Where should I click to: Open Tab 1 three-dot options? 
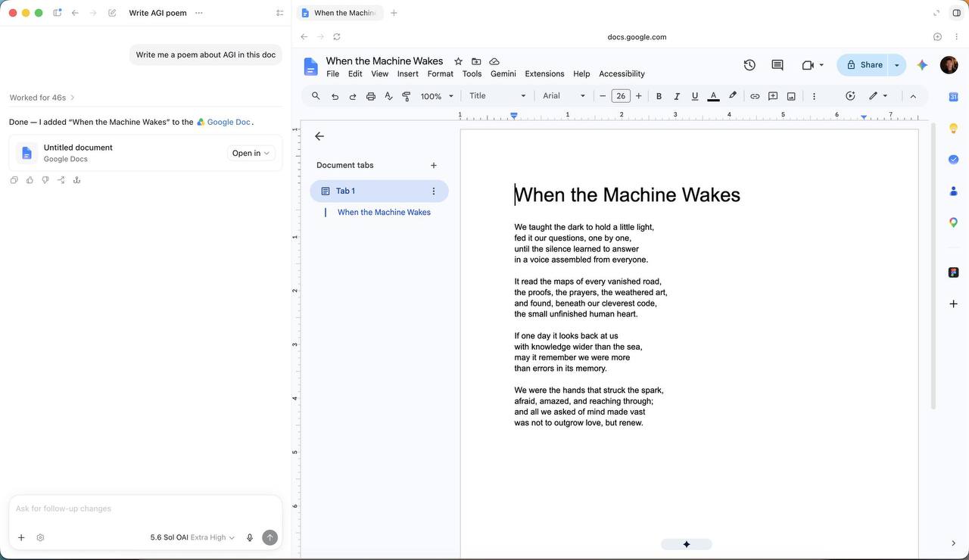tap(434, 191)
